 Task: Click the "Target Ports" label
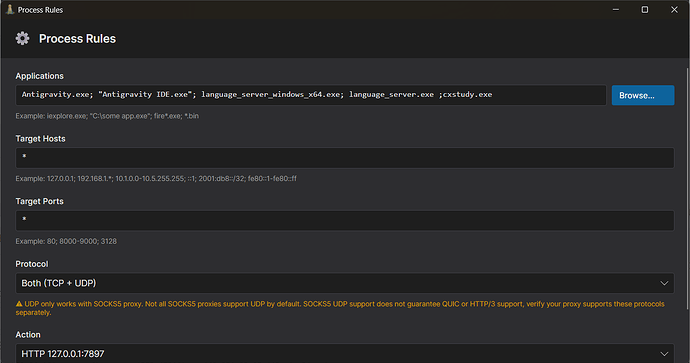(x=40, y=201)
